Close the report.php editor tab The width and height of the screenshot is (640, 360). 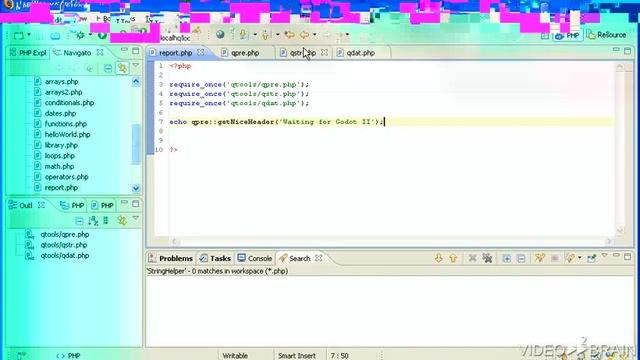coord(201,53)
